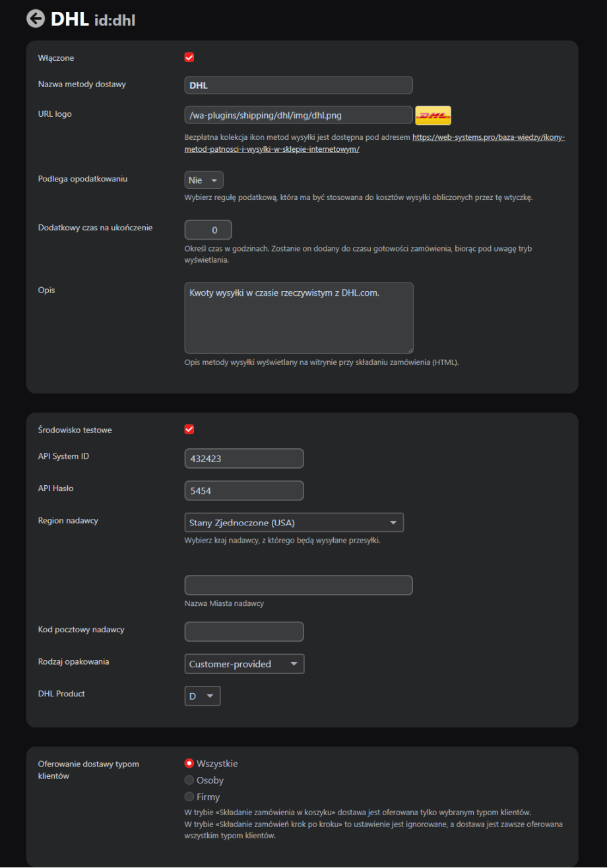Click the API Hasło input field
This screenshot has height=868, width=607.
click(x=244, y=490)
